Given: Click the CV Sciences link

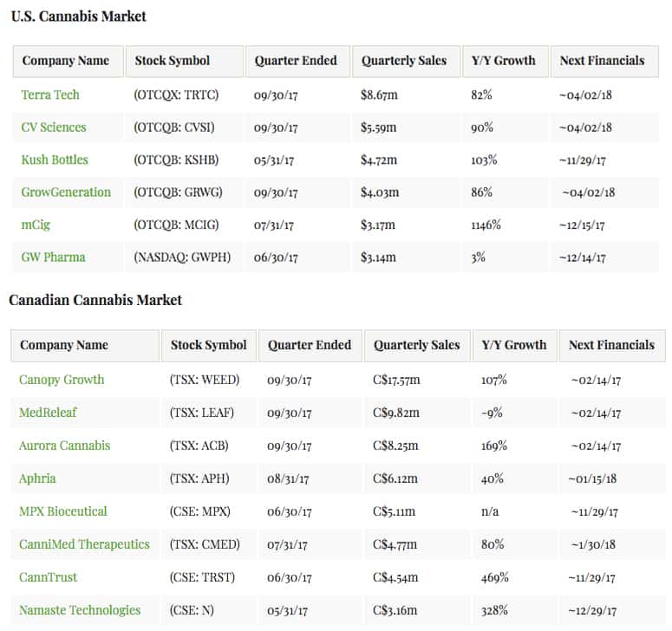Looking at the screenshot, I should click(x=54, y=127).
